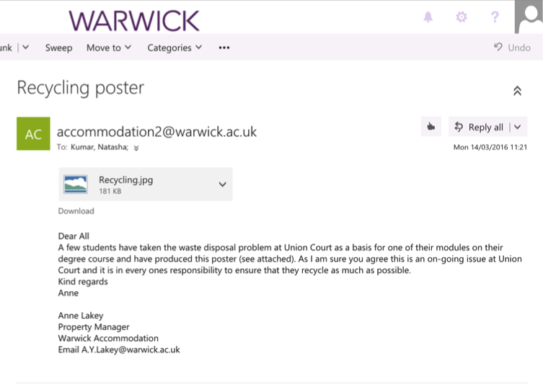Open the Move to dropdown

[109, 48]
